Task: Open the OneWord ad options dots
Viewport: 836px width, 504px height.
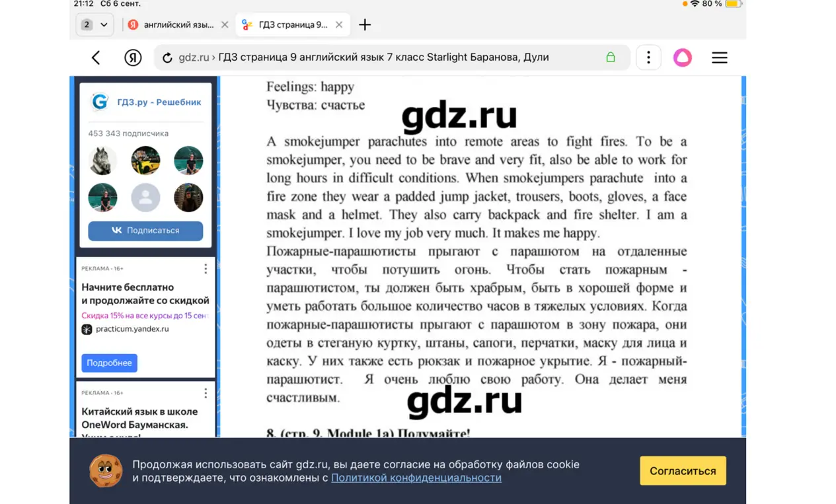Action: (206, 393)
